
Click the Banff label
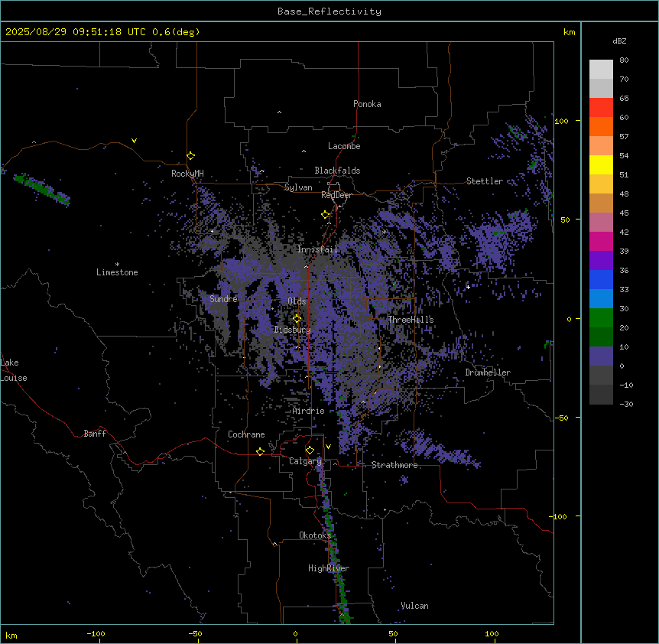pos(95,434)
